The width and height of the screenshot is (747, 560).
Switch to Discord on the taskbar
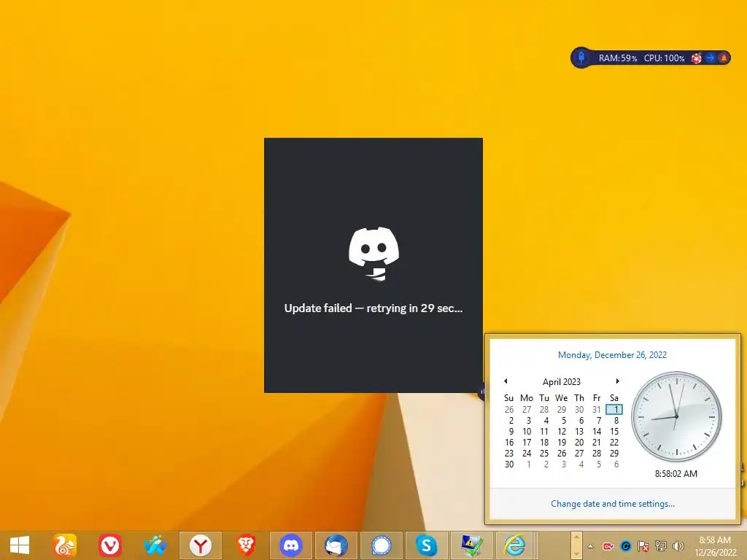click(291, 545)
